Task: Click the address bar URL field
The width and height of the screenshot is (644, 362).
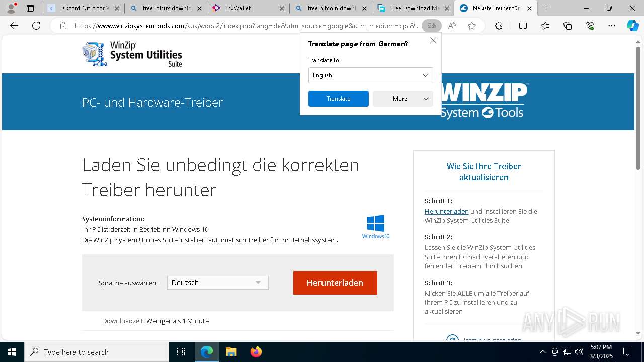Action: pos(247,26)
